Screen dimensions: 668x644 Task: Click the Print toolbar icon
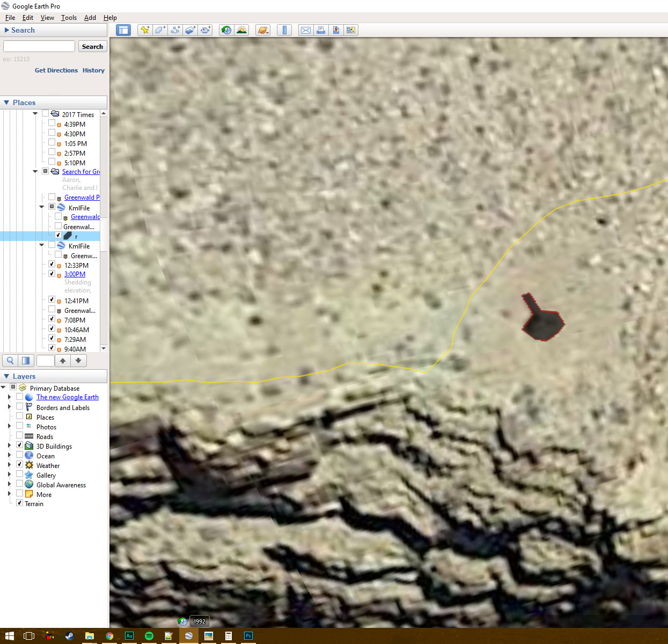[321, 30]
